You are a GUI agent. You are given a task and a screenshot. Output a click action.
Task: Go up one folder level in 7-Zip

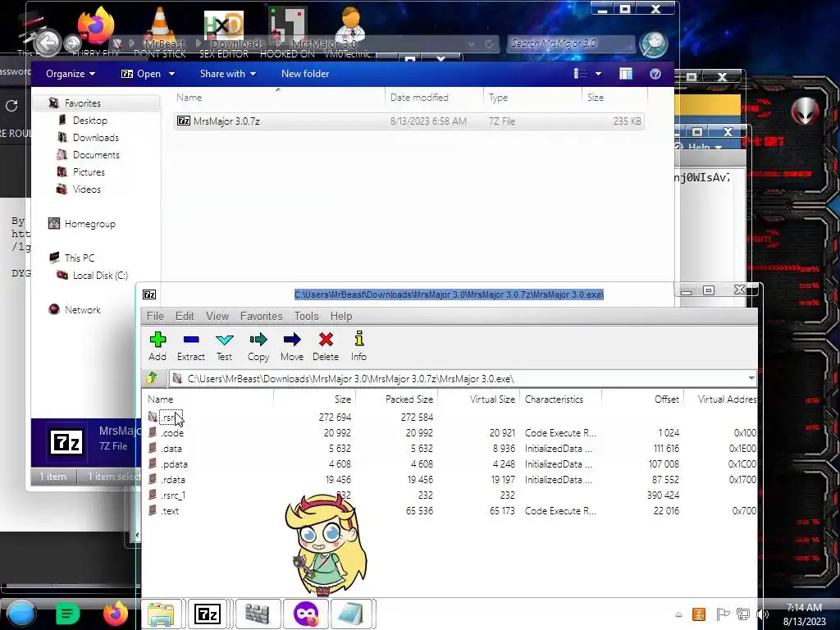(x=152, y=378)
